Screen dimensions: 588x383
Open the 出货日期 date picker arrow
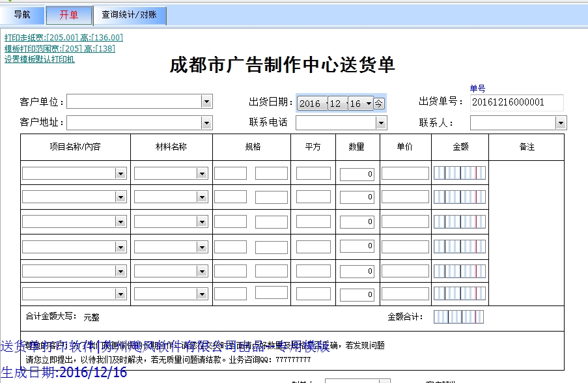point(369,103)
